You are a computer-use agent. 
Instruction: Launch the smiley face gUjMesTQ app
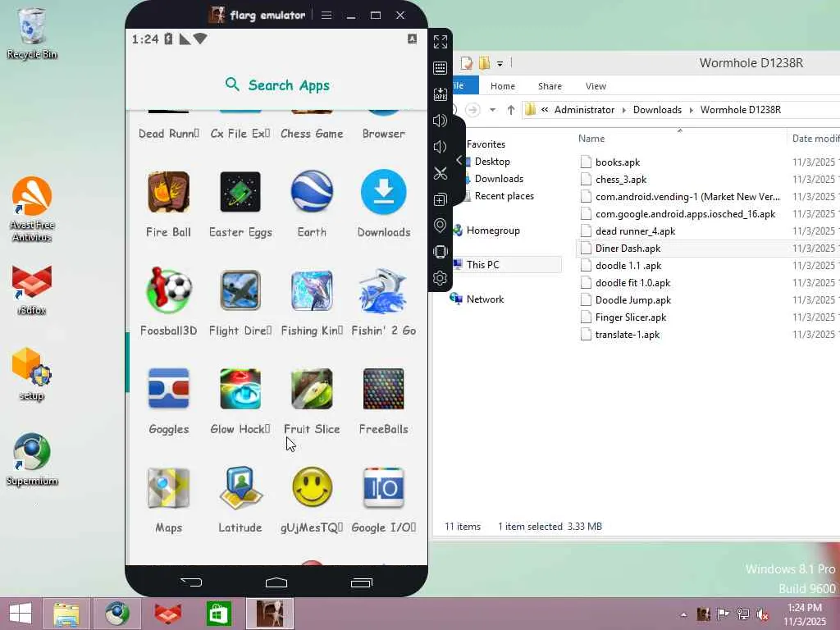(x=312, y=488)
